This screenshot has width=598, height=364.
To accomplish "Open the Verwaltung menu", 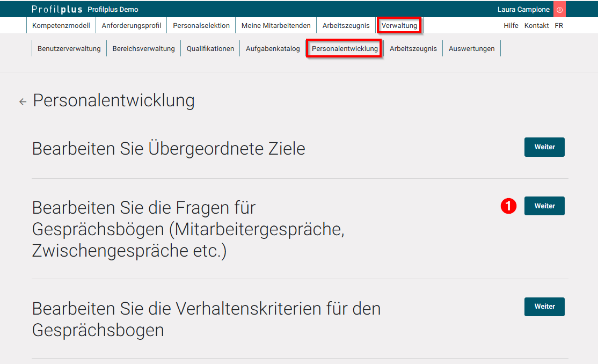I will (x=399, y=25).
